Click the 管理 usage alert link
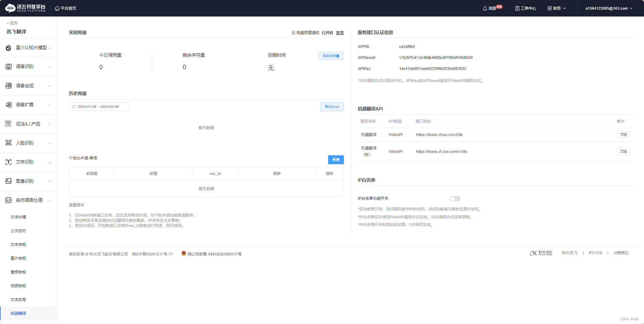Screen dimensions: 644x324 (340, 33)
